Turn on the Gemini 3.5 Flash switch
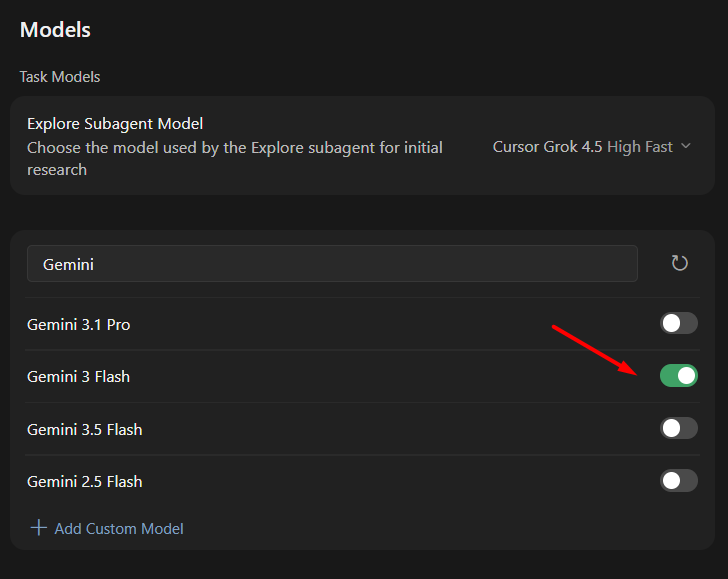The width and height of the screenshot is (728, 579). [678, 428]
